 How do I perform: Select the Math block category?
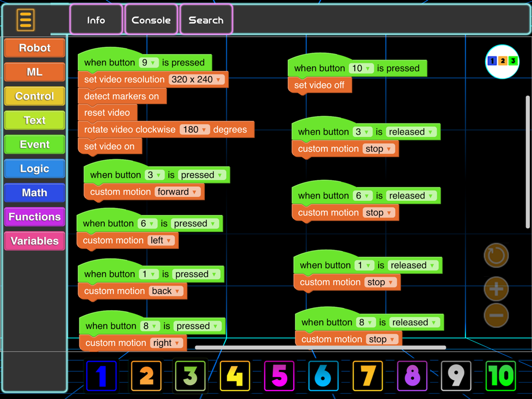tap(35, 193)
